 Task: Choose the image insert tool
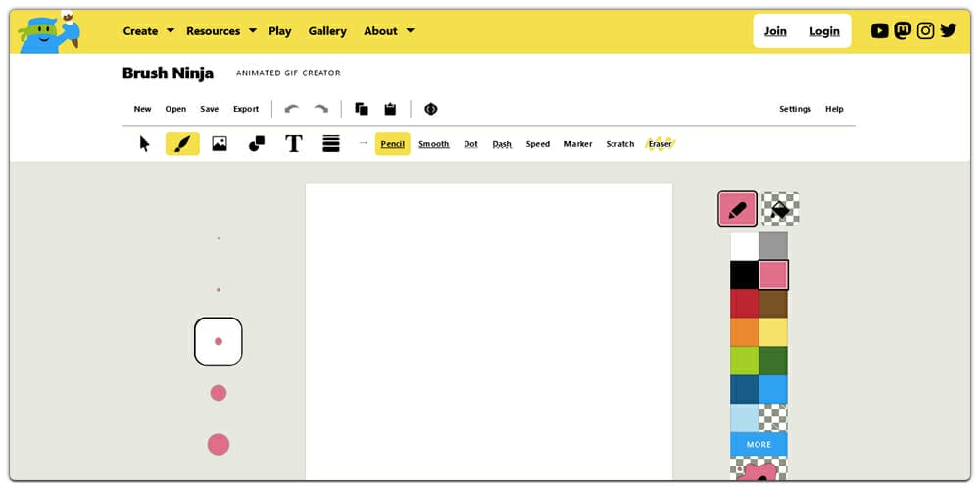[220, 144]
